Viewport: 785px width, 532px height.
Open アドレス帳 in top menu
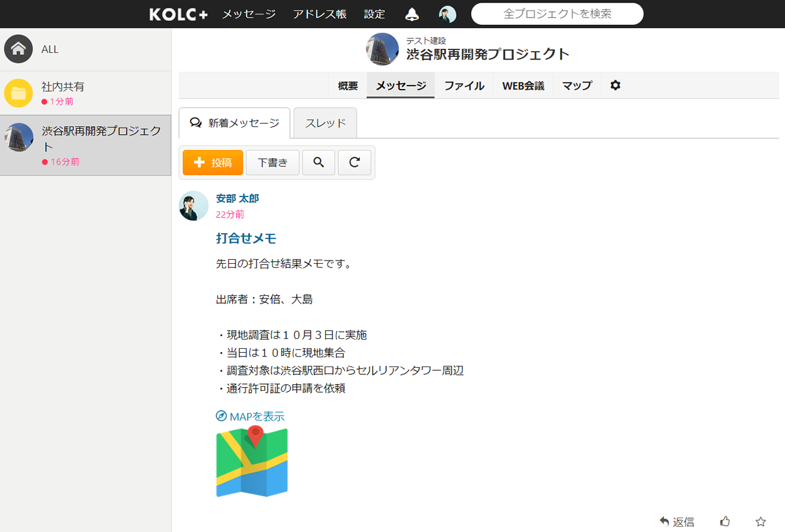(320, 14)
